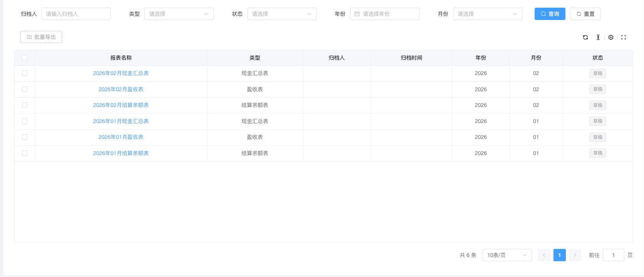Open the 2026年02月盈收表 report link

coord(121,89)
